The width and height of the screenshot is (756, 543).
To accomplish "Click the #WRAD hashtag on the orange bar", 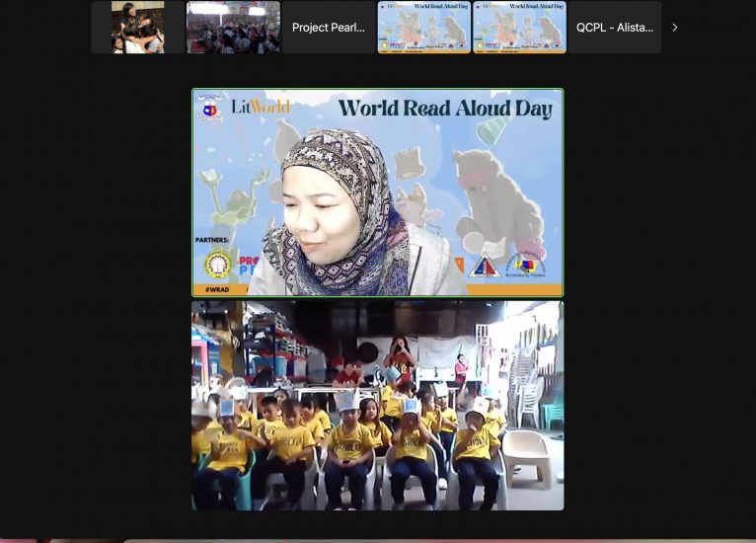I will click(x=217, y=290).
